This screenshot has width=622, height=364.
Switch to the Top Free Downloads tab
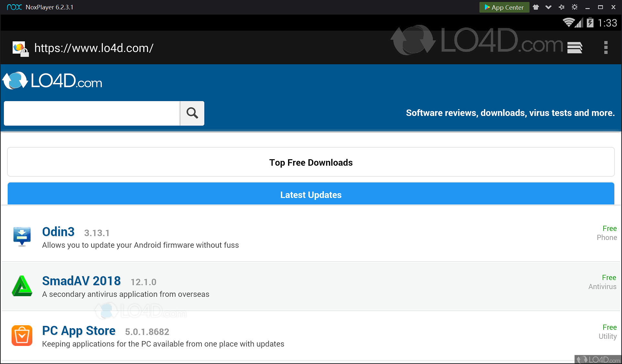pos(311,162)
